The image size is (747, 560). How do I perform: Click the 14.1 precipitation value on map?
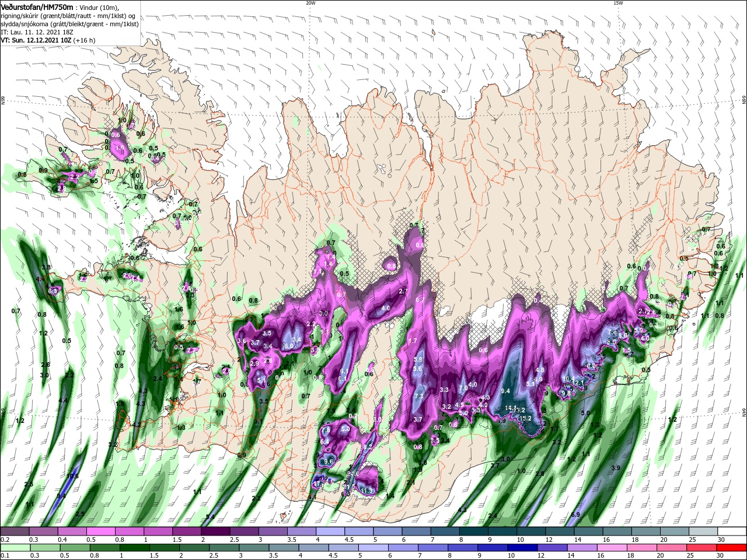click(511, 408)
